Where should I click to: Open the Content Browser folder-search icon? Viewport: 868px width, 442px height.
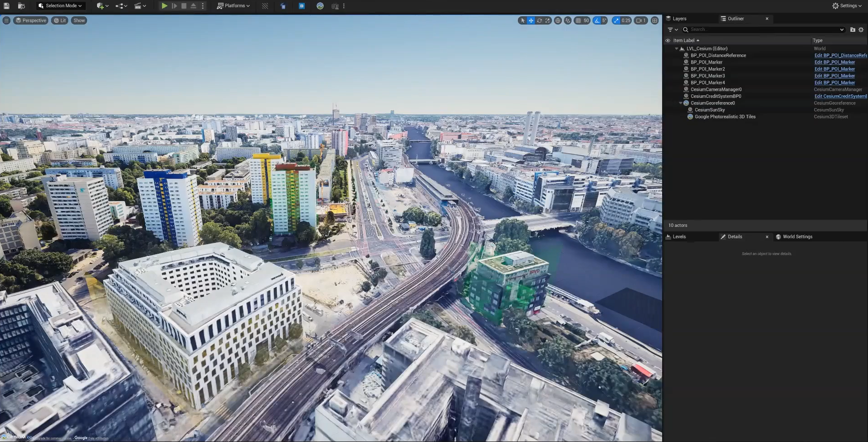click(x=21, y=6)
